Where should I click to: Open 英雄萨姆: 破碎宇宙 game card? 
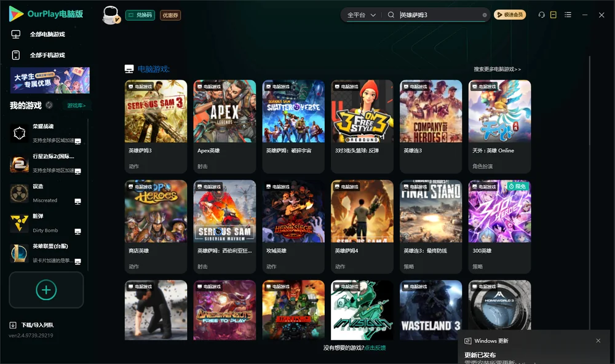pyautogui.click(x=293, y=126)
